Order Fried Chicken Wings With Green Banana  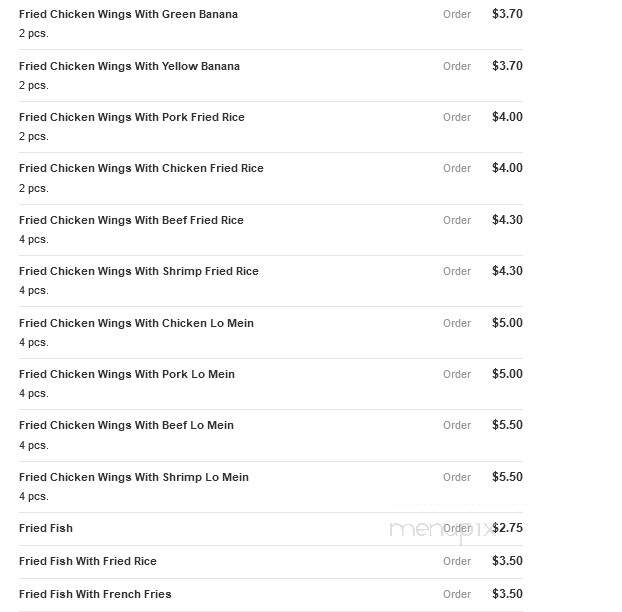(x=457, y=14)
